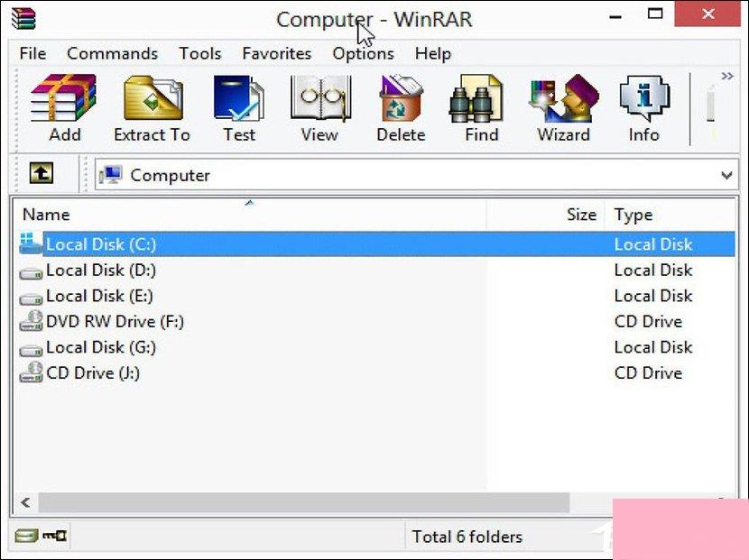Sort by the Type column header

coord(670,215)
